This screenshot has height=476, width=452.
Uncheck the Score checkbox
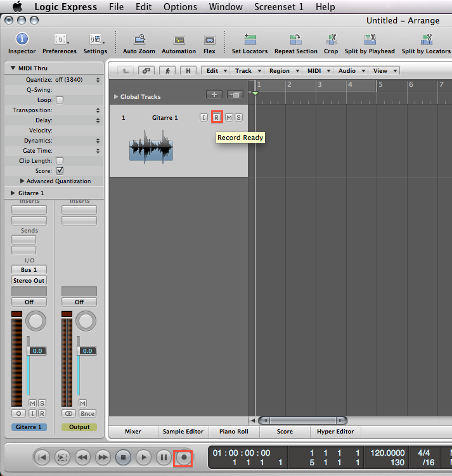coord(60,171)
